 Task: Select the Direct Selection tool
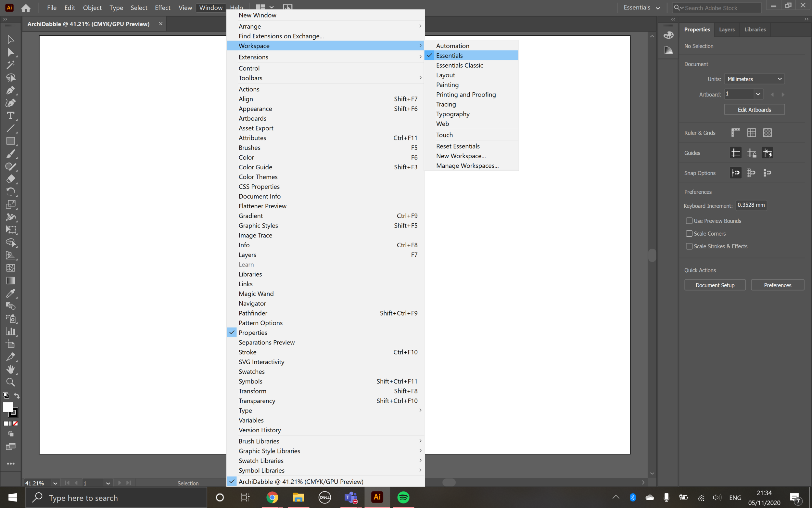coord(10,52)
